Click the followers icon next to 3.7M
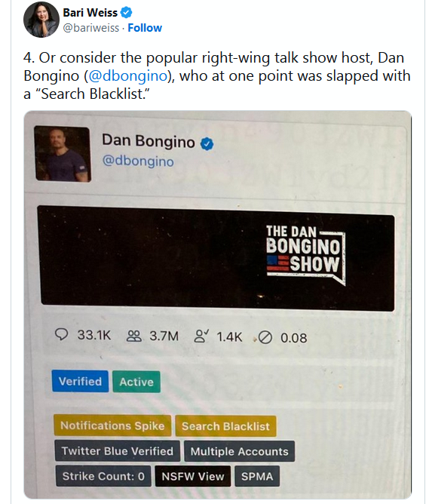Viewport: 429px width, 504px height. tap(134, 336)
